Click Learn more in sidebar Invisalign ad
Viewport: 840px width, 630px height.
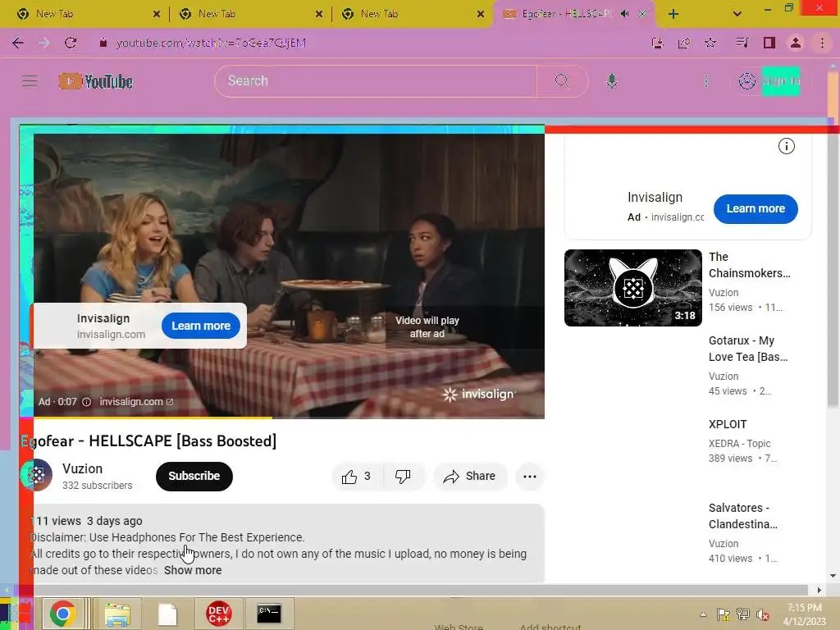pos(756,209)
